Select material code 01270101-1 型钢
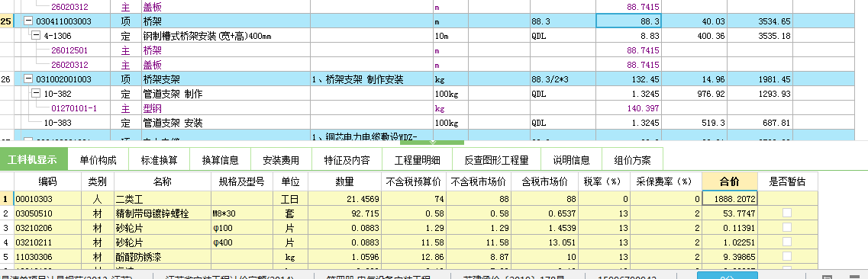Screen dimensions: 868x279 [x=73, y=108]
